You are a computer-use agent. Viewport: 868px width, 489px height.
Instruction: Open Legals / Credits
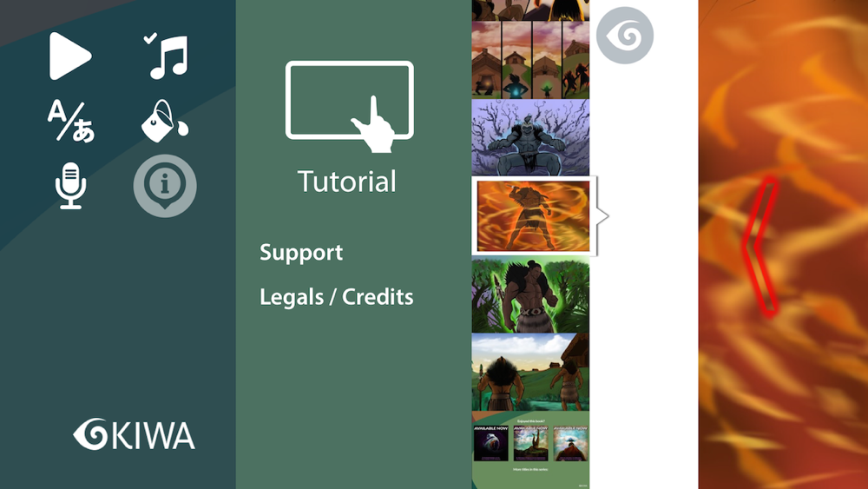click(337, 297)
